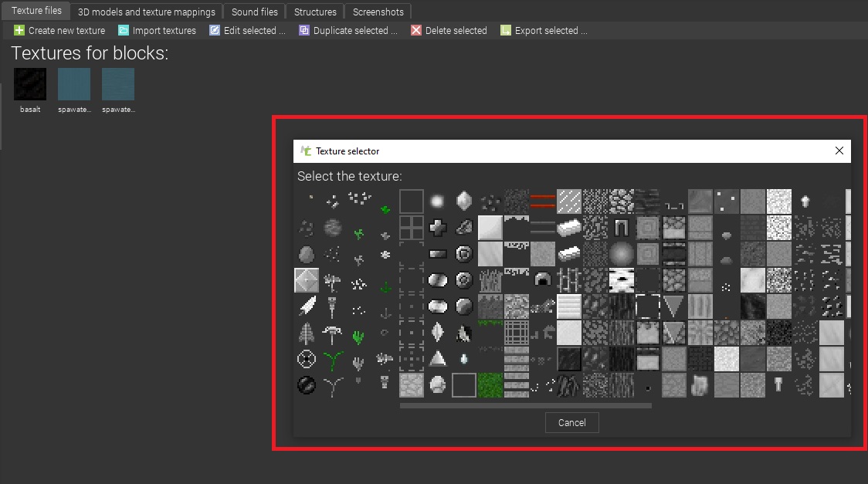Open the 3D models and texture mappings tab
This screenshot has height=484, width=868.
click(x=146, y=11)
